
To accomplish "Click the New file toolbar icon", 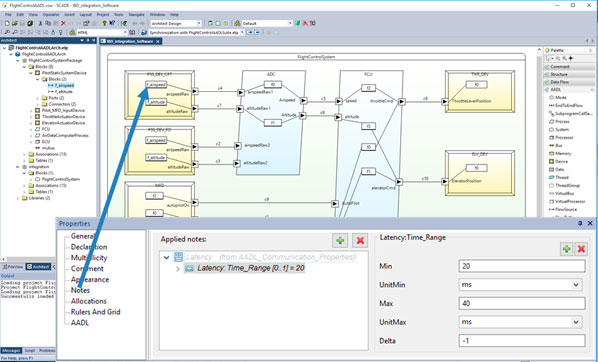I will (7, 23).
